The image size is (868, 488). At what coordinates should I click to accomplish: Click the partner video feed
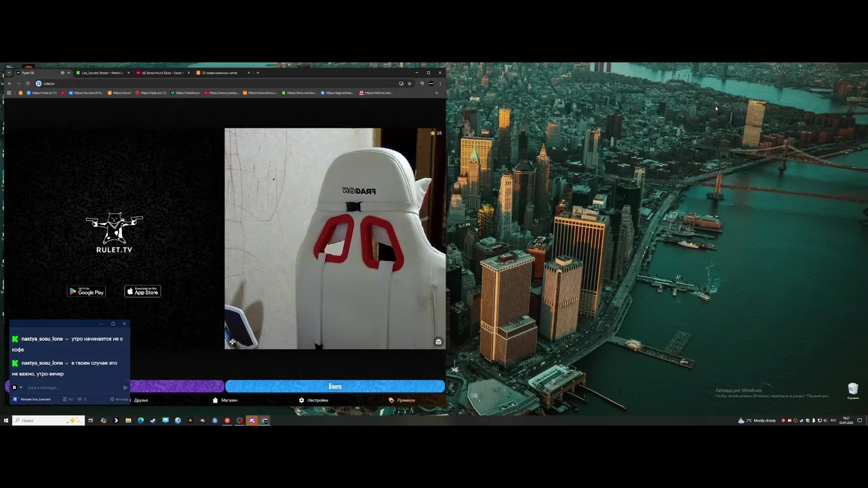pyautogui.click(x=335, y=239)
